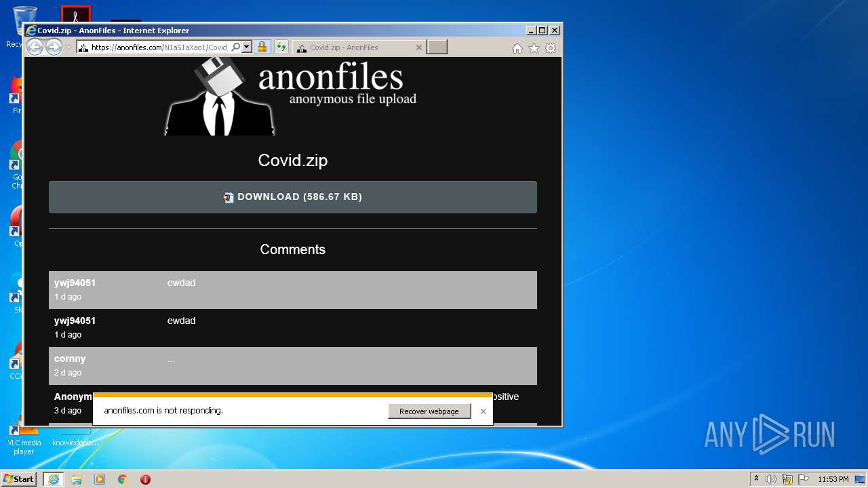Image resolution: width=868 pixels, height=488 pixels.
Task: Expand the address bar dropdown arrow
Action: (x=246, y=47)
